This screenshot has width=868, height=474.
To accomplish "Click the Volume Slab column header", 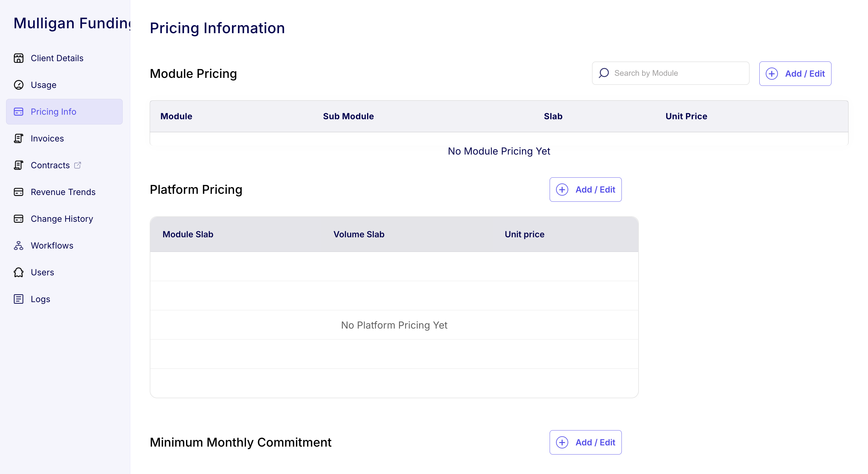I will click(359, 234).
